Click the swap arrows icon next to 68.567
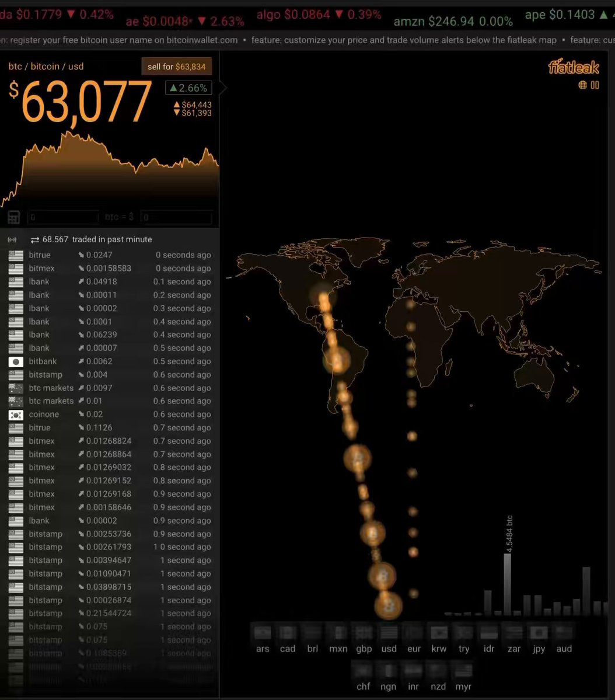The image size is (615, 700). (x=35, y=240)
